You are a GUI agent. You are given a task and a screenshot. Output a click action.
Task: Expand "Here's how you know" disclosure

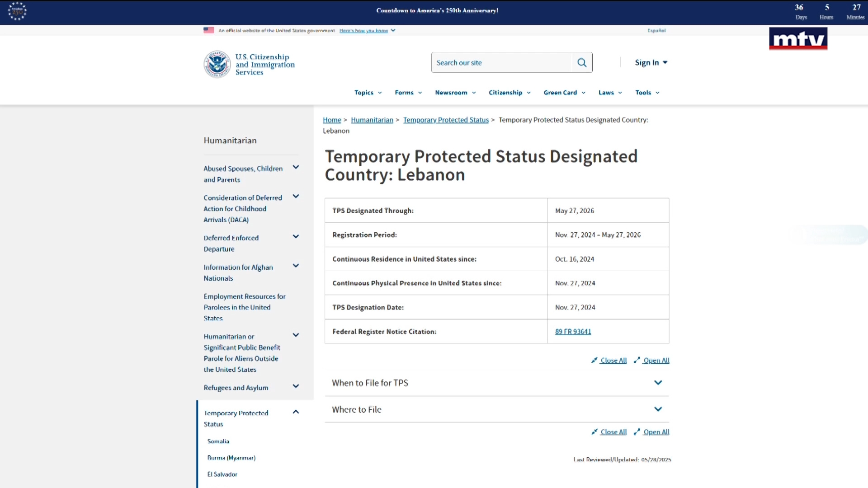pos(367,31)
